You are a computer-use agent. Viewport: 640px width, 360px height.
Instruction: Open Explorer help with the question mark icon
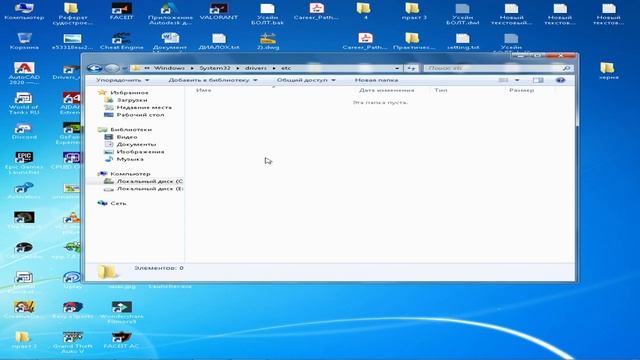click(560, 80)
